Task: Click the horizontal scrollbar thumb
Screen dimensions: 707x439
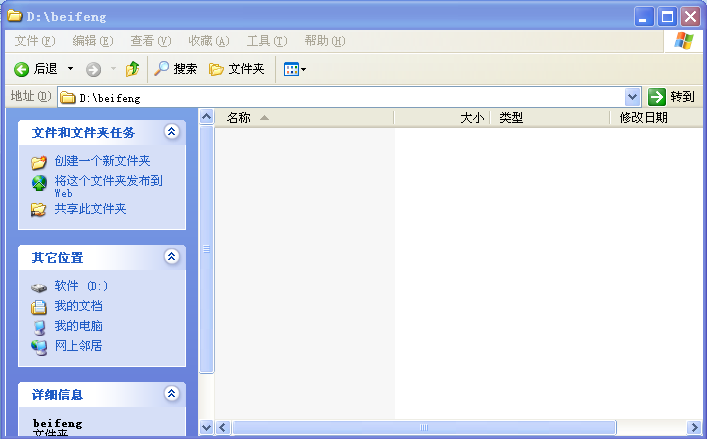Action: coord(424,427)
